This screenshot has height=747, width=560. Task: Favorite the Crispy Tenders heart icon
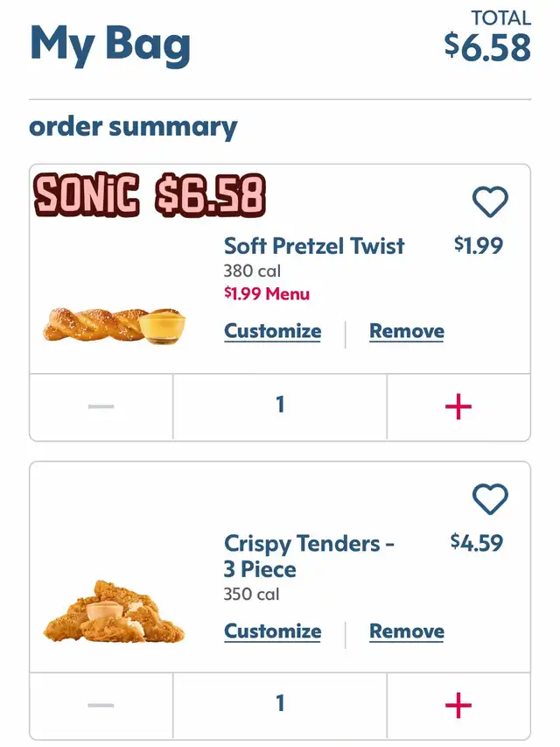coord(490,499)
